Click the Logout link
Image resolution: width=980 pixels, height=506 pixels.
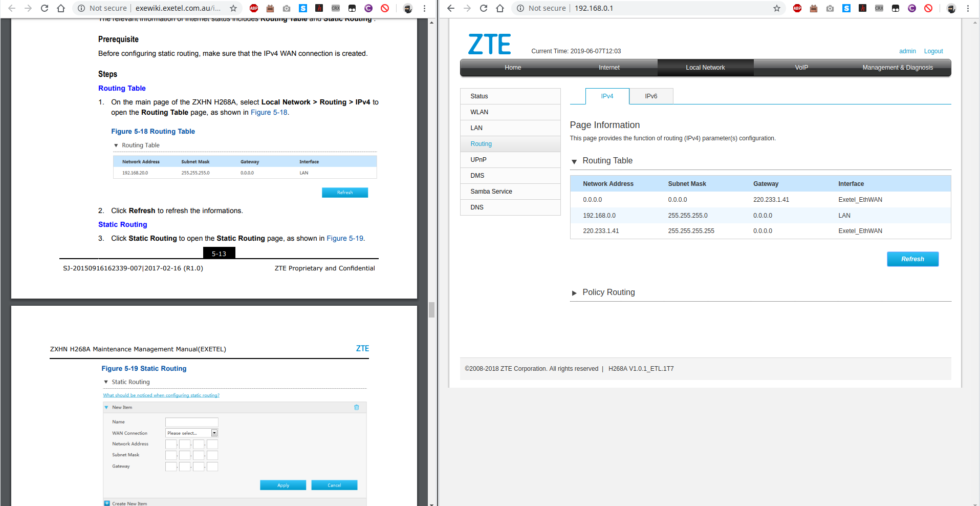click(933, 51)
